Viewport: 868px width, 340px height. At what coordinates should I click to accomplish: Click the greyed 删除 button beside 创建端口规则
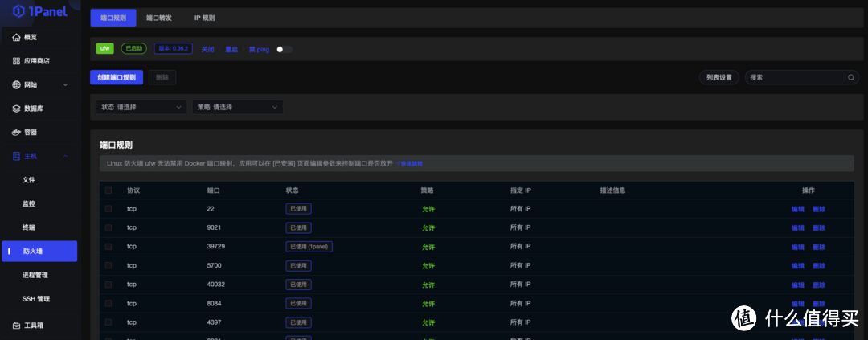click(x=162, y=77)
